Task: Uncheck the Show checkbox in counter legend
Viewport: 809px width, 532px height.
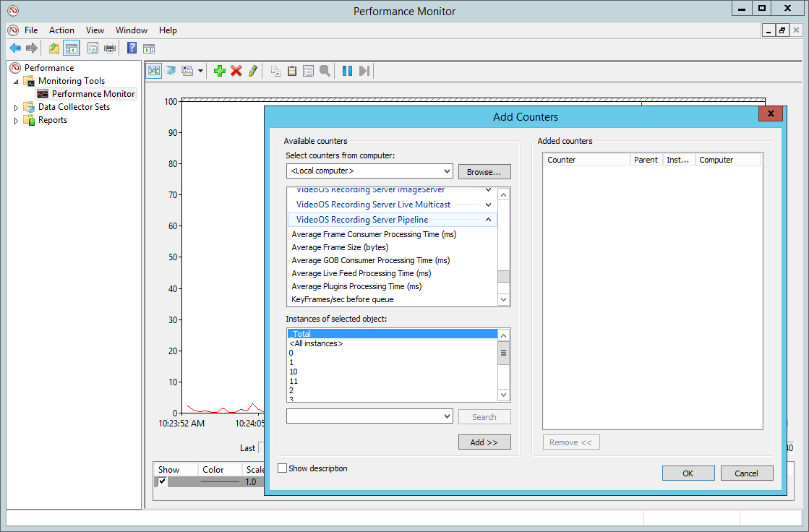Action: [x=163, y=481]
